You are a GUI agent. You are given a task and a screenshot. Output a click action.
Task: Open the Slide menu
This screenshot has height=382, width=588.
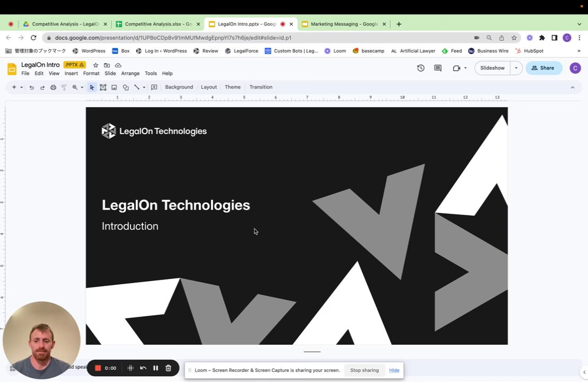[x=110, y=73]
